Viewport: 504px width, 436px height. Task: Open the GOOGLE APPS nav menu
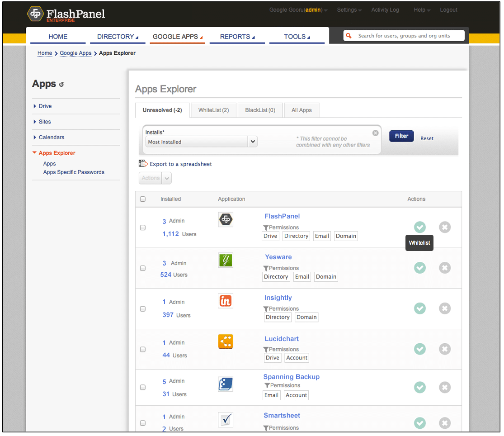click(178, 37)
